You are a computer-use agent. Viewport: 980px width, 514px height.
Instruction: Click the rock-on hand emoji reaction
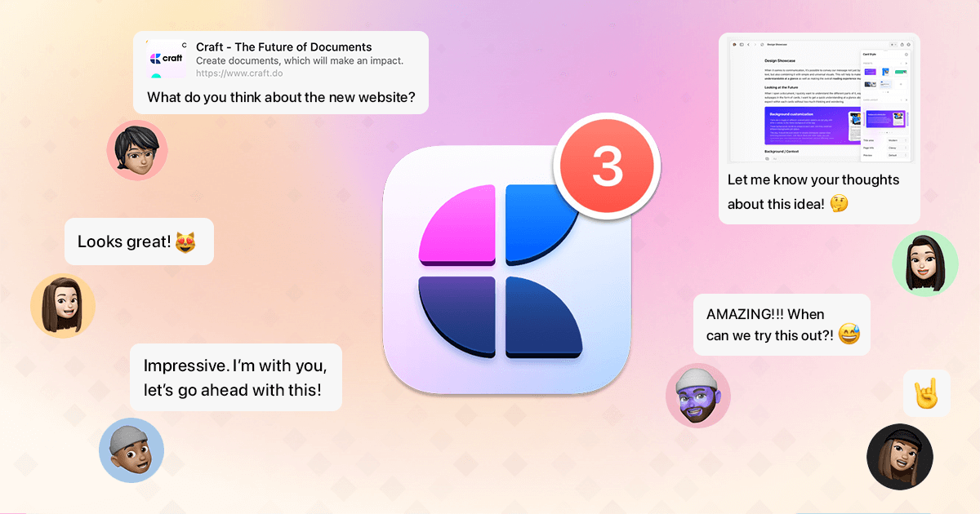click(926, 393)
